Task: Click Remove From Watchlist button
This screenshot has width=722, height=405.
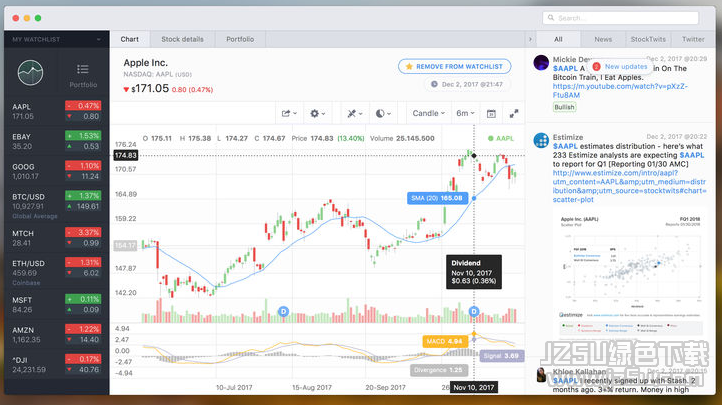Action: 454,67
